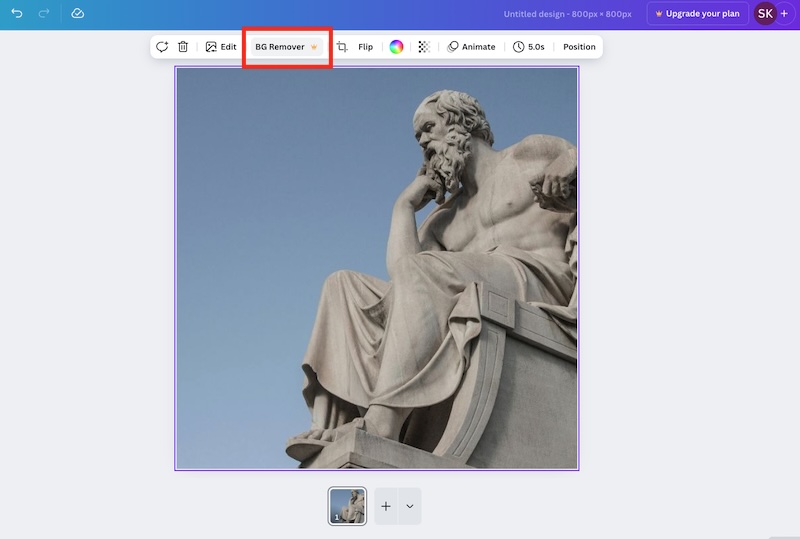Click the Magic Switch refresh-sparkle icon
The width and height of the screenshot is (800, 539).
pyautogui.click(x=162, y=47)
